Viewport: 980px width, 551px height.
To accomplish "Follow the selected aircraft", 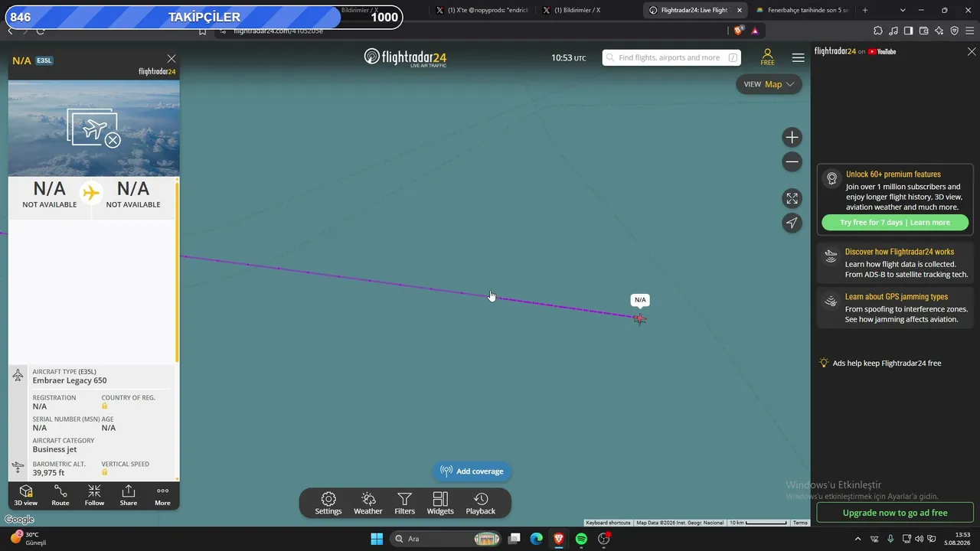I will click(94, 495).
